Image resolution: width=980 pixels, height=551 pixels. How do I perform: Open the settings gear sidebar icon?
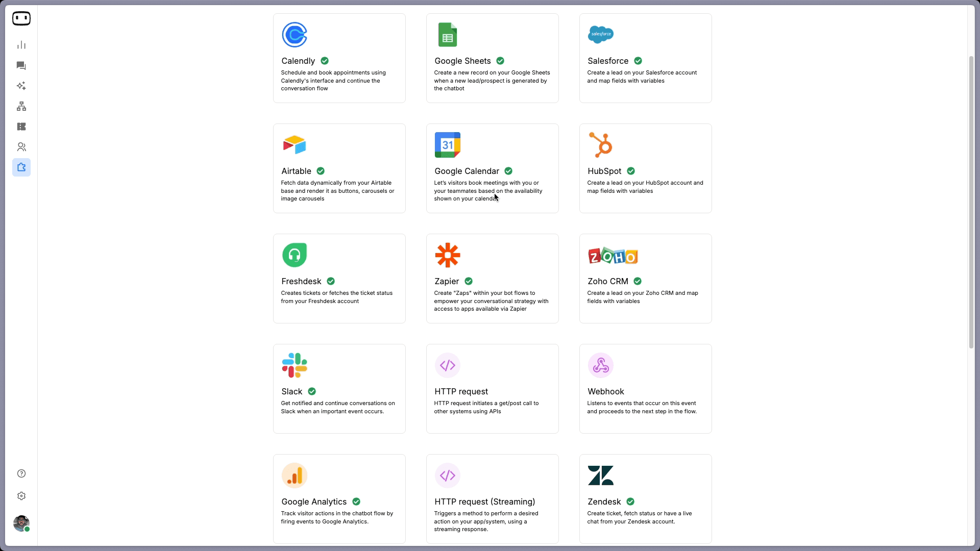[21, 496]
